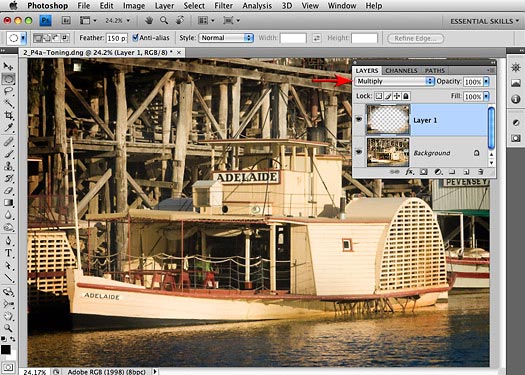Create new adjustment layer icon
525x375 pixels.
tap(438, 172)
